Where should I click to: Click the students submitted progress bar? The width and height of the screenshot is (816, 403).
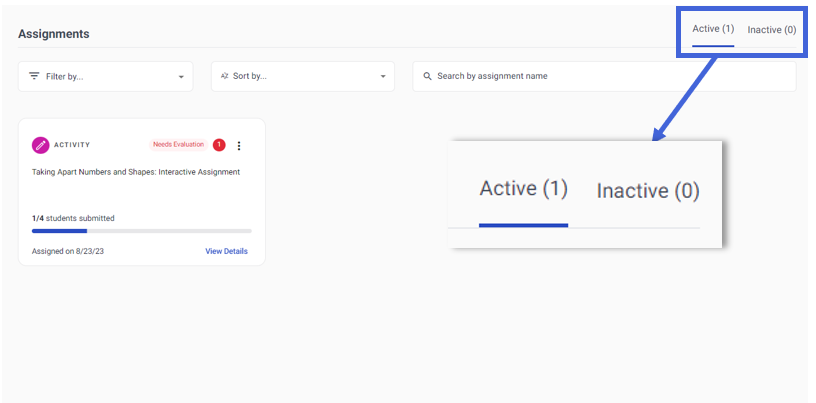[142, 231]
